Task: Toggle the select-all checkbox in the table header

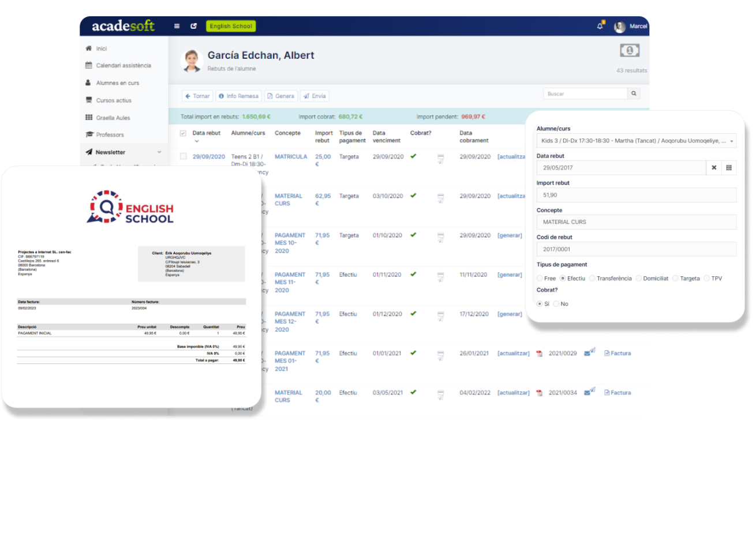Action: click(x=183, y=133)
